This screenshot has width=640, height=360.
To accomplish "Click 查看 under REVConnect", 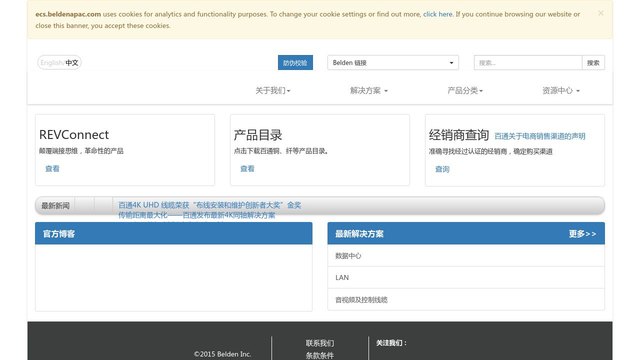I will (x=52, y=169).
